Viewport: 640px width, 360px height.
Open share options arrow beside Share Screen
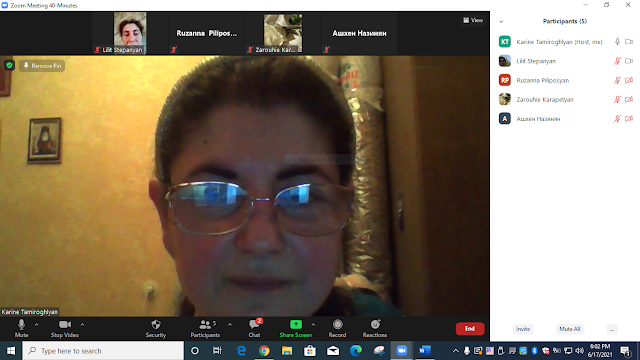click(x=313, y=324)
